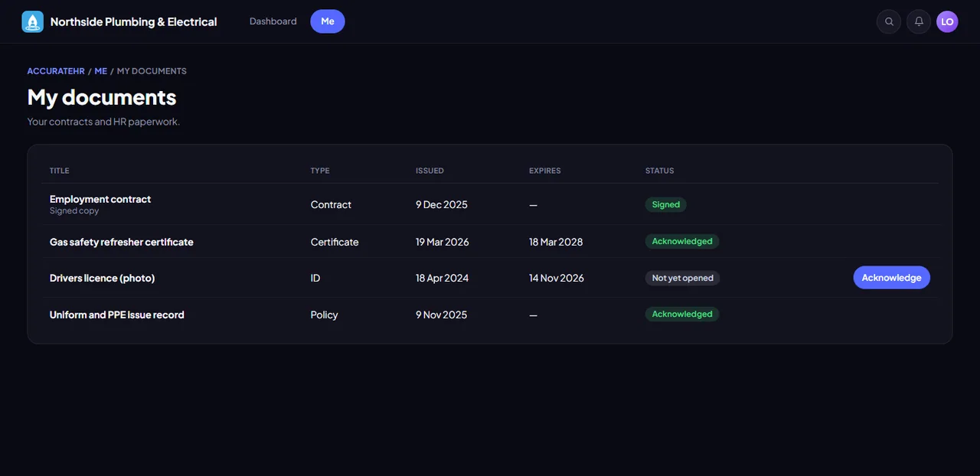
Task: Open Gas safety refresher certificate row
Action: coord(490,242)
